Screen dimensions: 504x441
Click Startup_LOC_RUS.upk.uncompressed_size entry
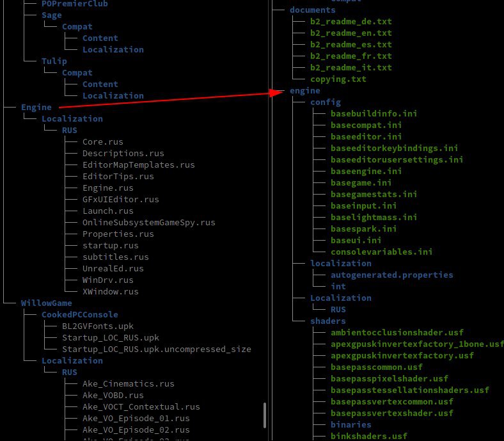tap(157, 349)
